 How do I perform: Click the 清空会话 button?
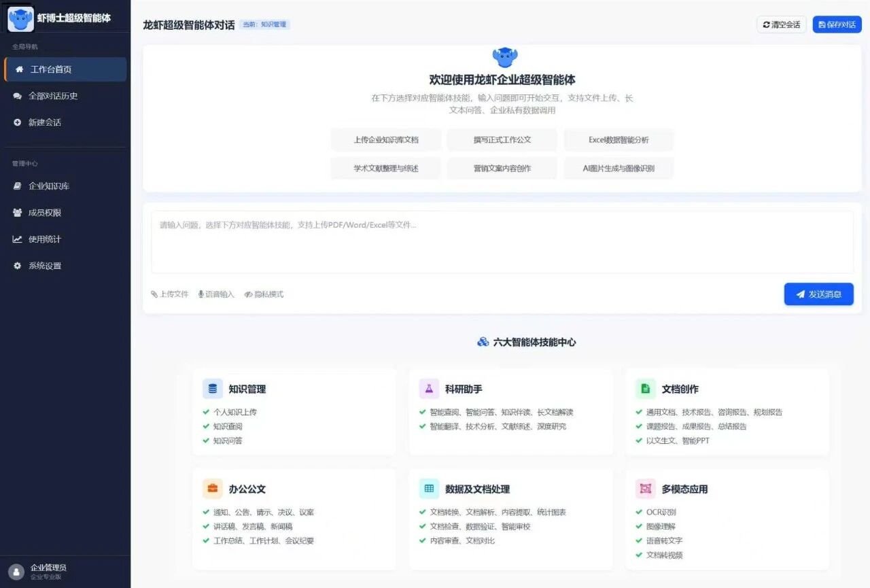[x=782, y=24]
